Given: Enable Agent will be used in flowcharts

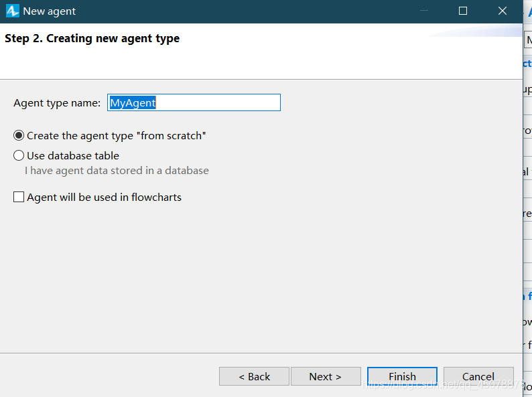Looking at the screenshot, I should (x=19, y=197).
